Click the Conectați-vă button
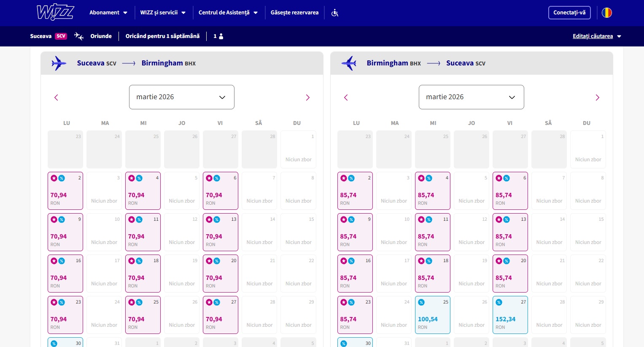644x347 pixels. (569, 13)
